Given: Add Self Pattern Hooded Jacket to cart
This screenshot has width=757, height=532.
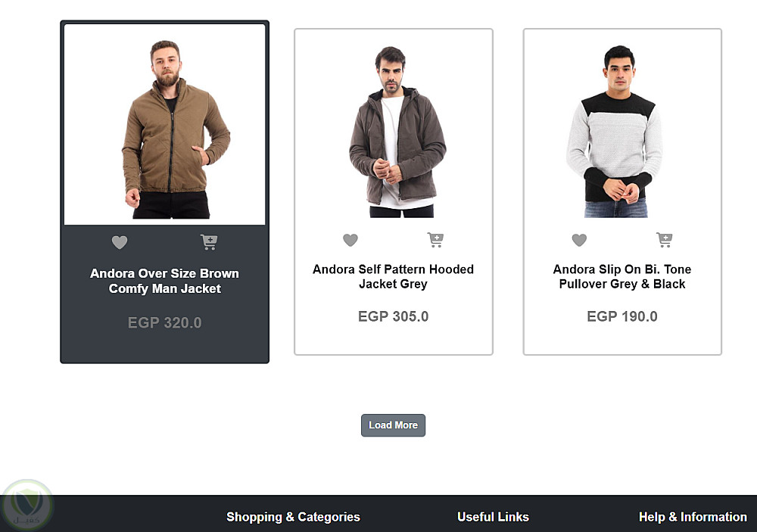Looking at the screenshot, I should click(435, 240).
